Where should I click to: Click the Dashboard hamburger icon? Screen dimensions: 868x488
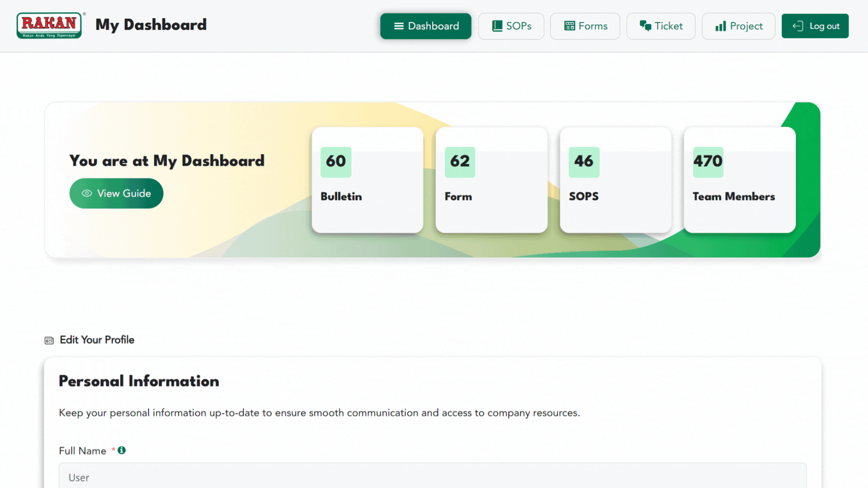point(398,26)
